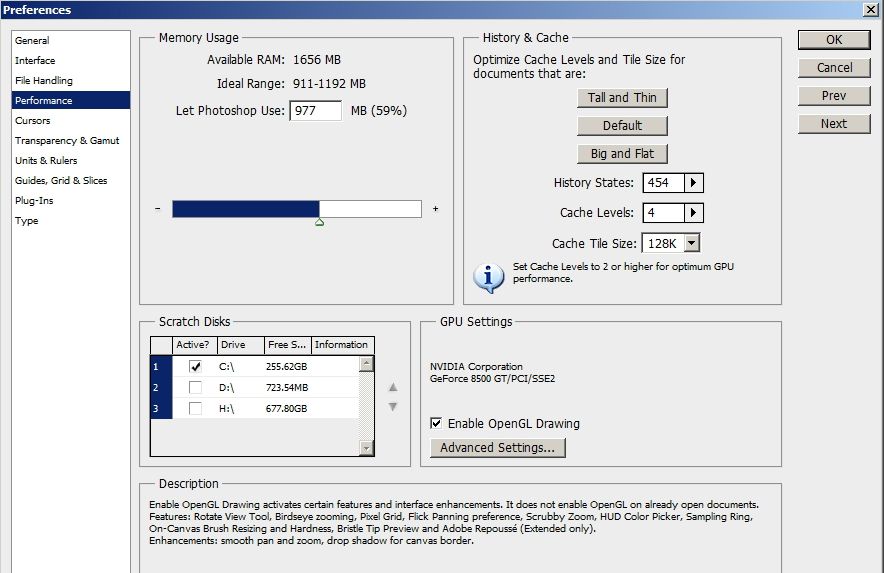Click the green triangle slider handle

[320, 222]
